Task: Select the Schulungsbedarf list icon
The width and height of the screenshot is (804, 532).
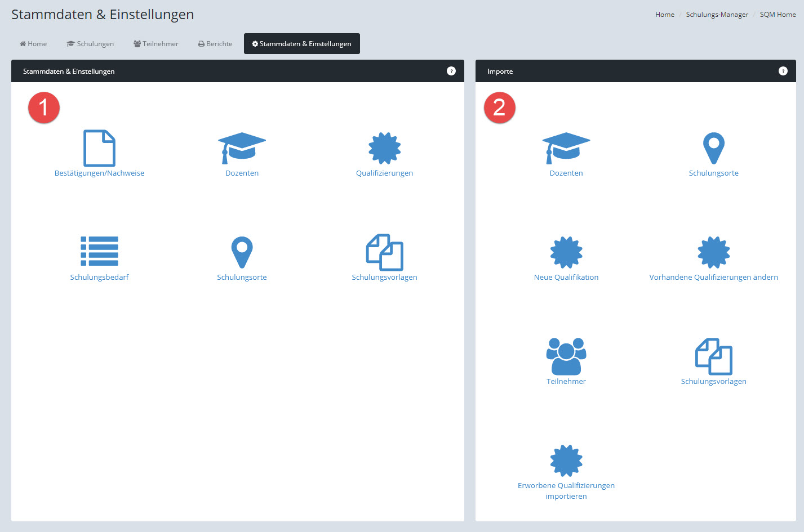Action: pyautogui.click(x=99, y=251)
